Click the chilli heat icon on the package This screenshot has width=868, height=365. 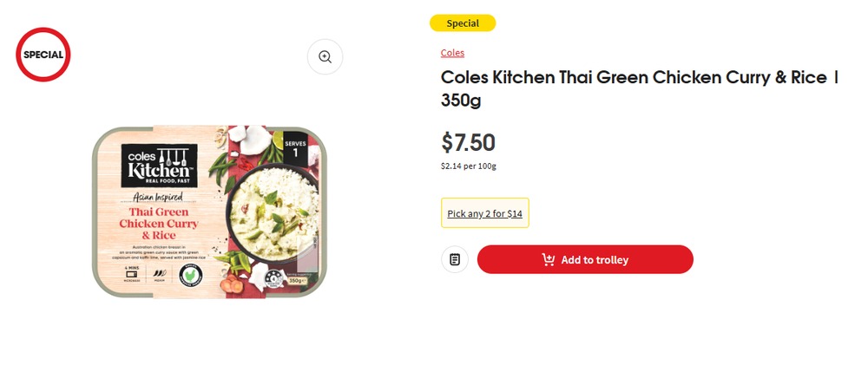[159, 275]
